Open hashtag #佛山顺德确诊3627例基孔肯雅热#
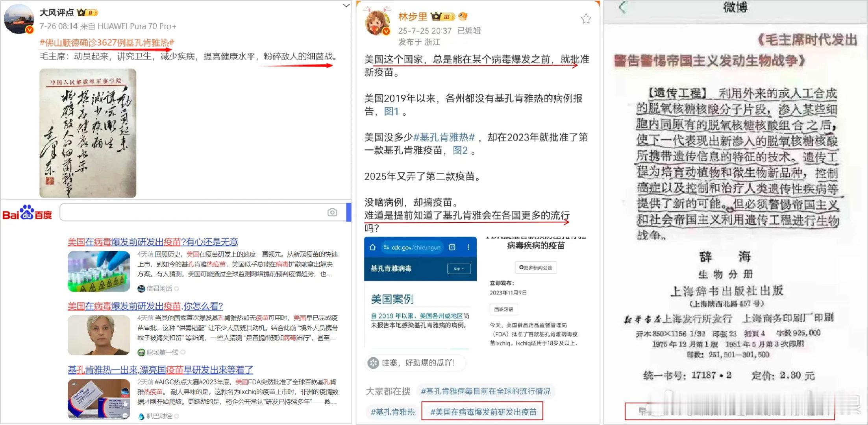This screenshot has height=425, width=868. [x=107, y=42]
